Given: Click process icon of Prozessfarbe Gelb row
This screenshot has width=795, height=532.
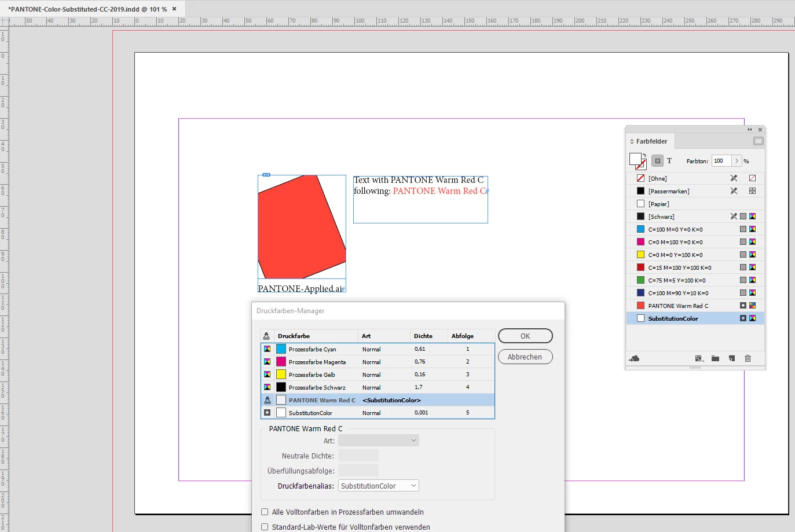Looking at the screenshot, I should pyautogui.click(x=267, y=375).
